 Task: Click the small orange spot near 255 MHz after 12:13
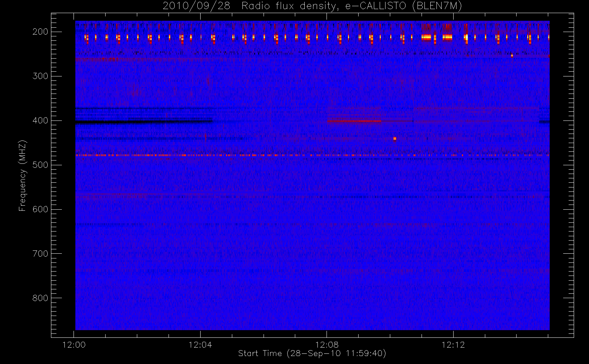512,56
